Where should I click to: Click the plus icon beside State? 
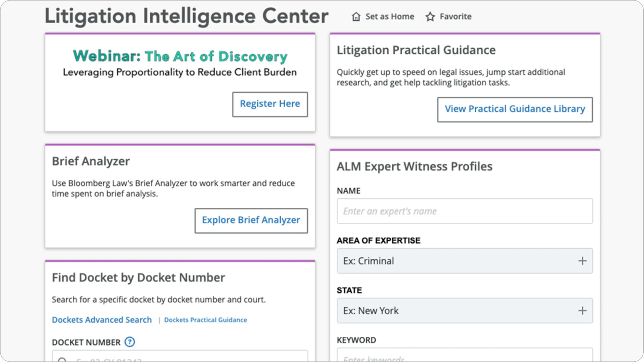583,310
